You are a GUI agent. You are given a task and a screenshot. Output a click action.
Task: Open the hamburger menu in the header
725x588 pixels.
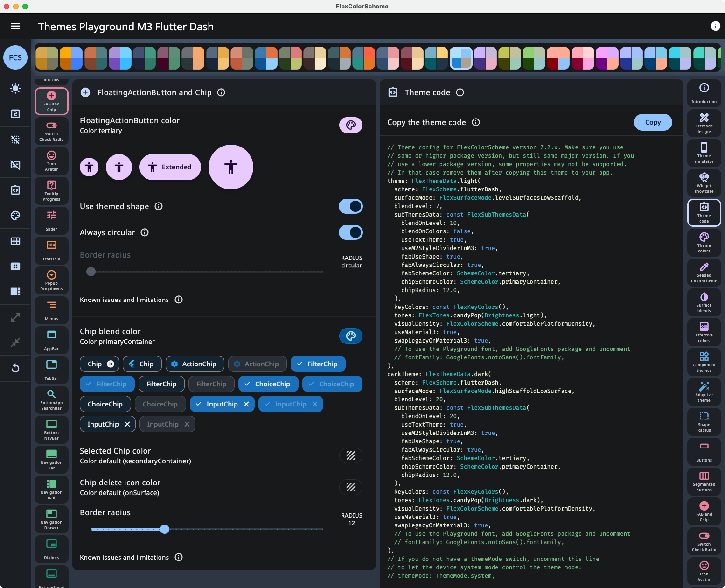pyautogui.click(x=15, y=26)
